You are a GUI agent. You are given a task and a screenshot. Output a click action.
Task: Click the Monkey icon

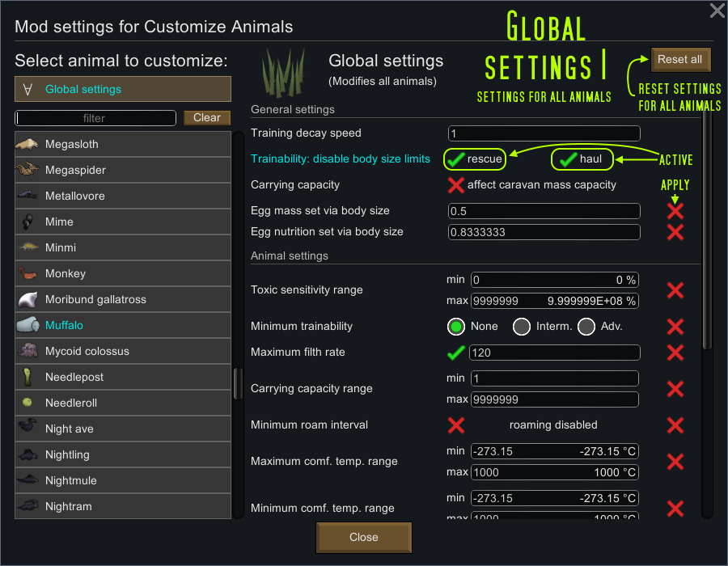[28, 273]
